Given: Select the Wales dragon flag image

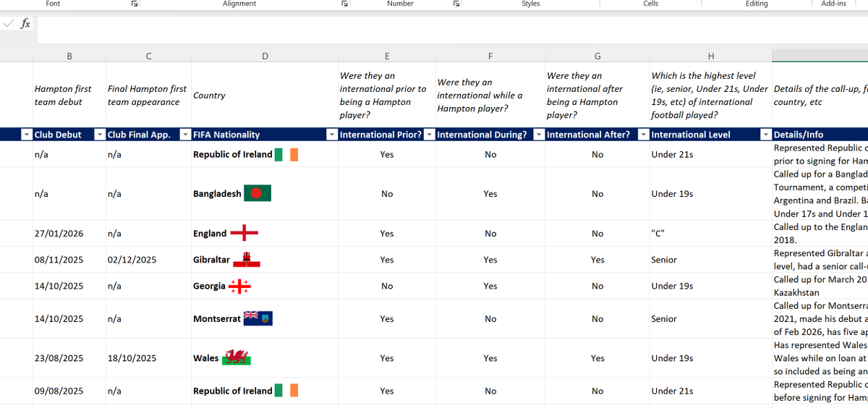Looking at the screenshot, I should click(x=237, y=357).
